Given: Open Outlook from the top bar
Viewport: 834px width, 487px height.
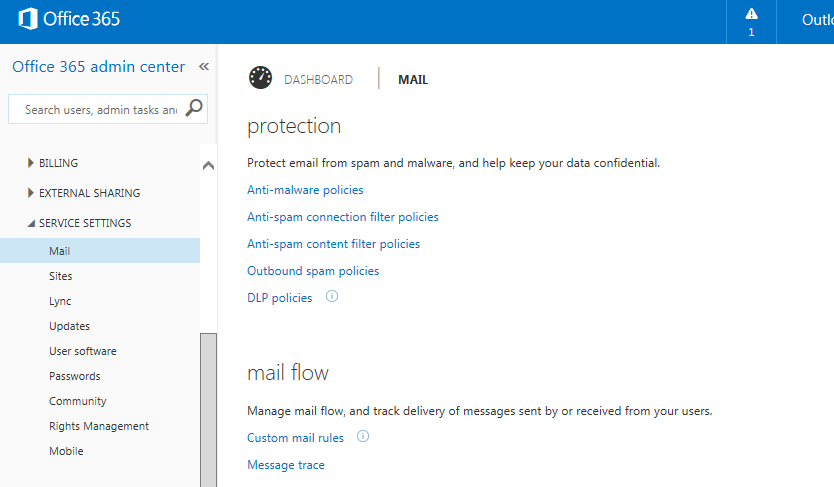Looking at the screenshot, I should coord(818,20).
